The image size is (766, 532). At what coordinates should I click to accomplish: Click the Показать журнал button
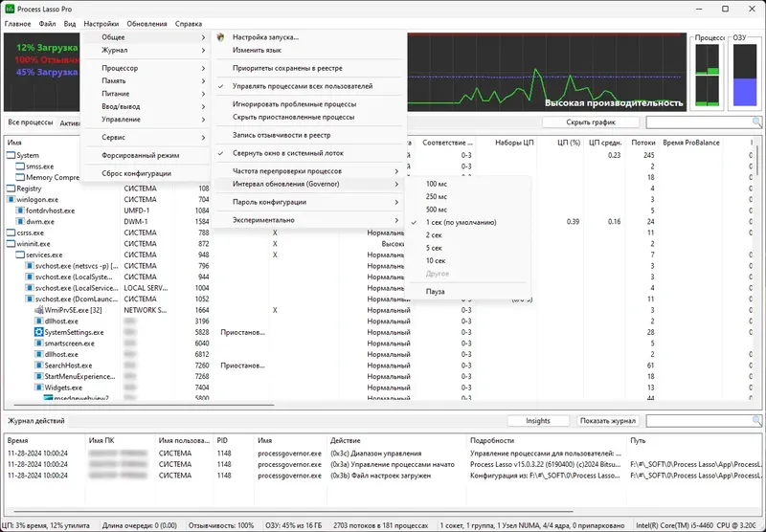[608, 420]
